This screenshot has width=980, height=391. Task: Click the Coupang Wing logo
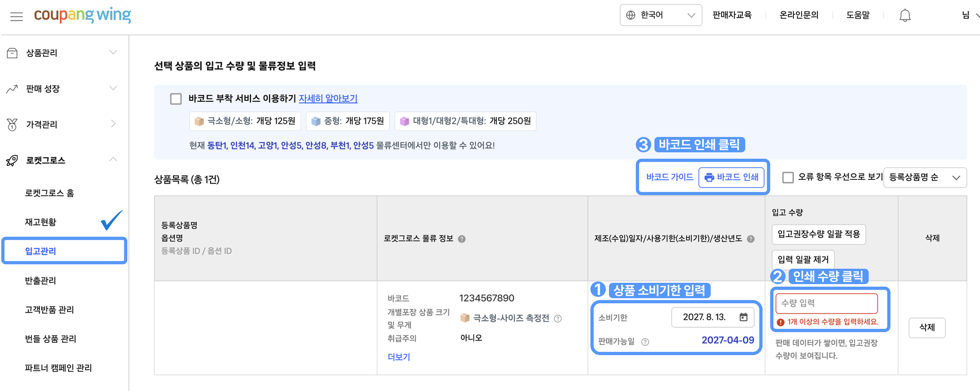click(x=82, y=15)
